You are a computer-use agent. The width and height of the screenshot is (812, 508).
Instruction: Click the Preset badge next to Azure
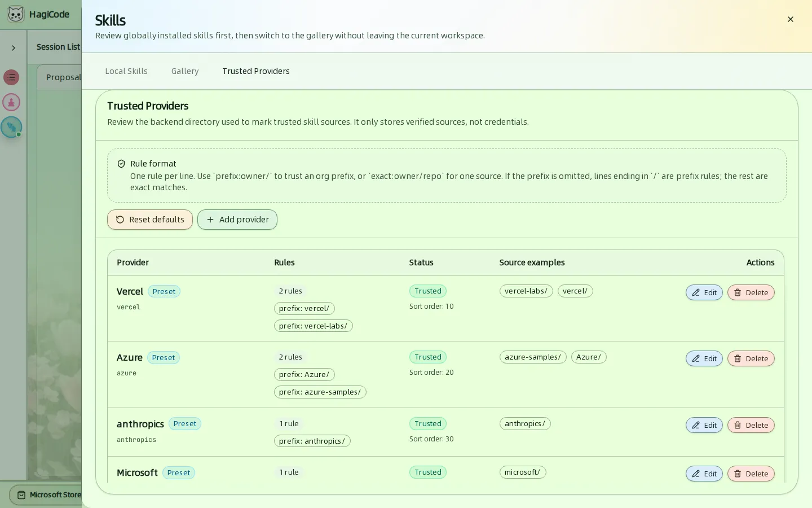coord(164,358)
